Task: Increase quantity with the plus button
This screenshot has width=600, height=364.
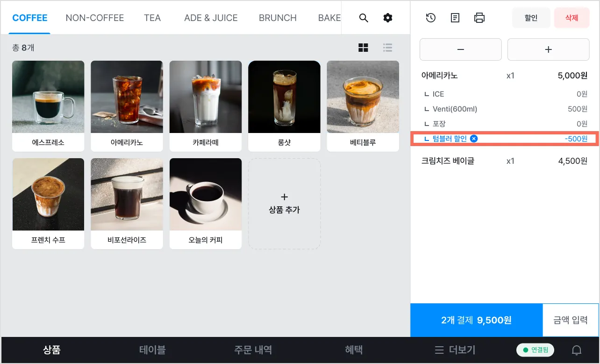Action: 549,49
